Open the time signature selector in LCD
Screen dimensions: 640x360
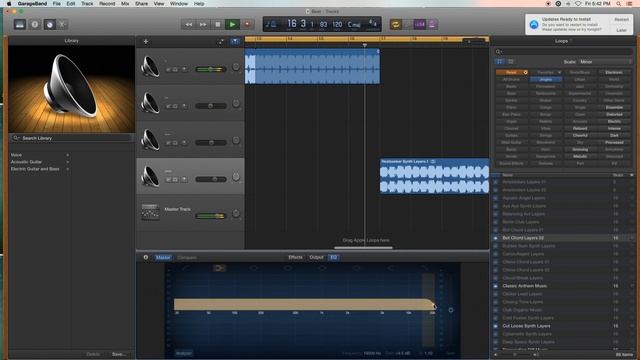(372, 24)
